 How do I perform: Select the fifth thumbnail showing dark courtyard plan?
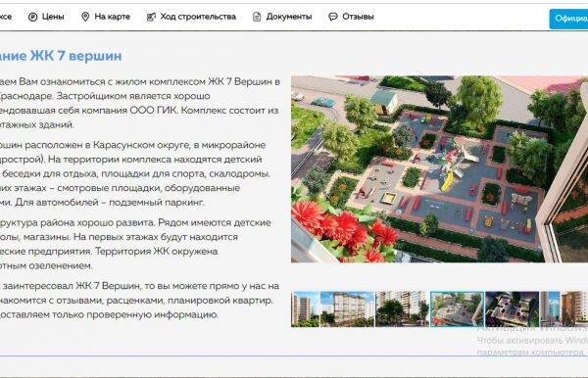pyautogui.click(x=512, y=309)
